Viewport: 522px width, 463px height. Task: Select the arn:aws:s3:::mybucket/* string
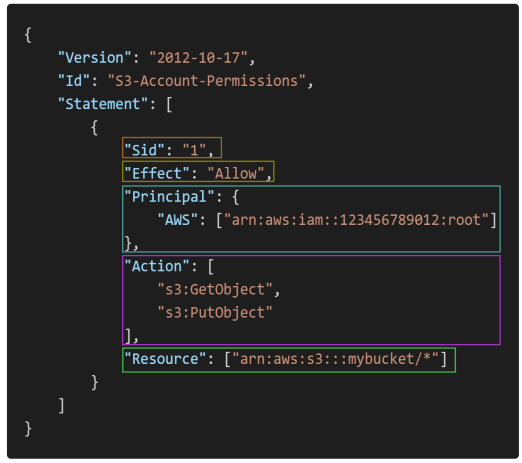click(x=335, y=359)
